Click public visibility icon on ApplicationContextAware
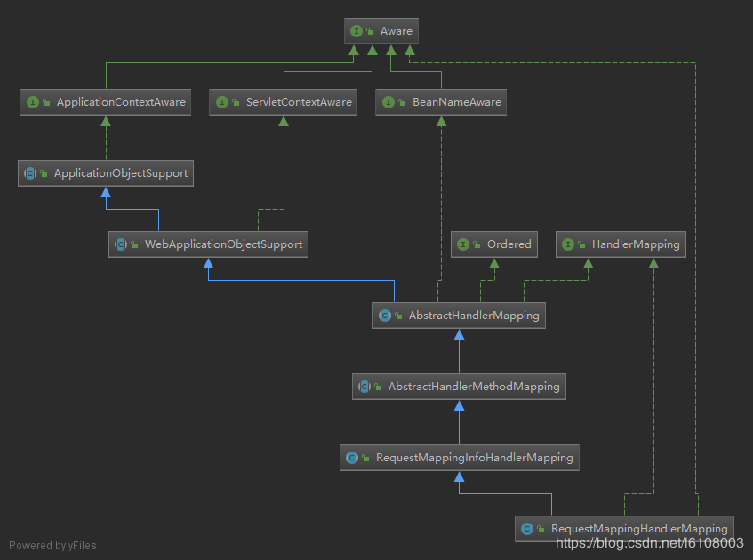 click(46, 102)
